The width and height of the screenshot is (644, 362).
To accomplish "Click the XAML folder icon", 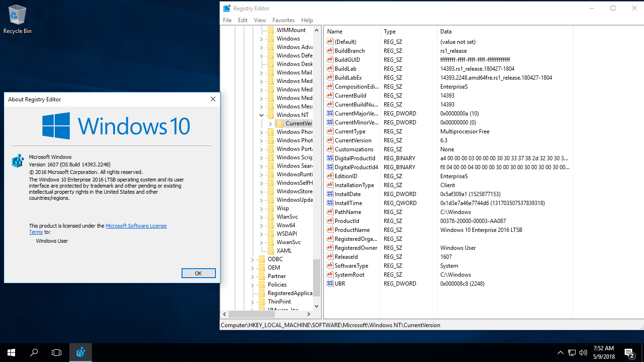I will (x=271, y=251).
